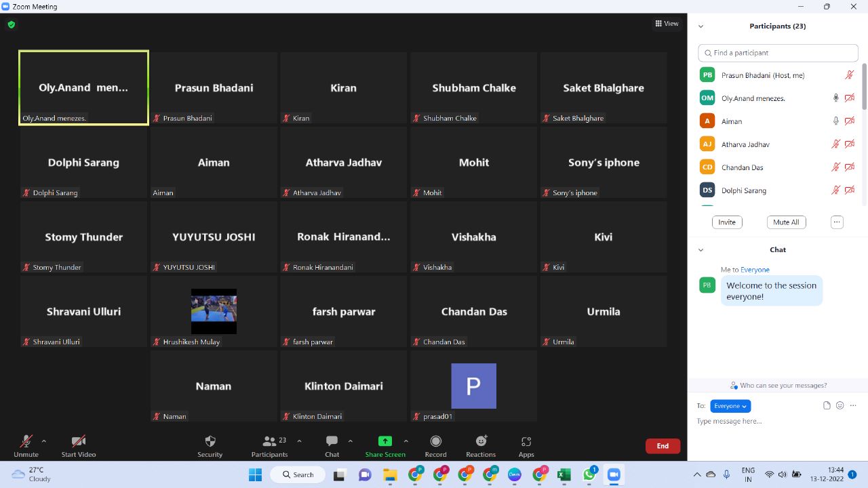Select the Sony's iphone video tile
Image resolution: width=868 pixels, height=488 pixels.
click(x=604, y=162)
